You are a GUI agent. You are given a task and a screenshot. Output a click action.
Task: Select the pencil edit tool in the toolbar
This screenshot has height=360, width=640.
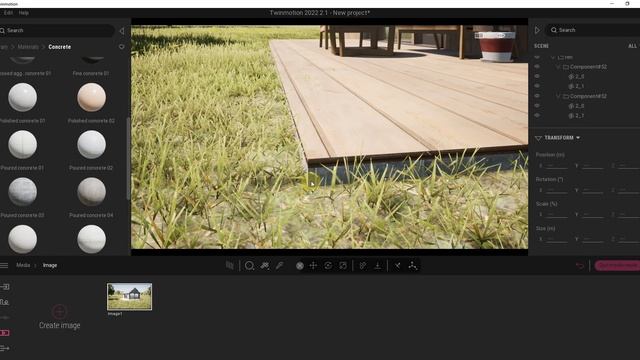(x=280, y=265)
